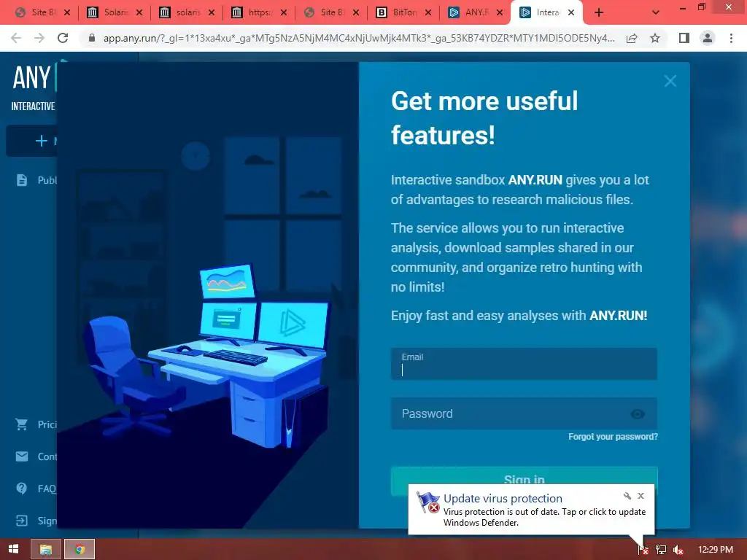The image size is (747, 560).
Task: Open File Explorer from taskbar
Action: point(46,549)
